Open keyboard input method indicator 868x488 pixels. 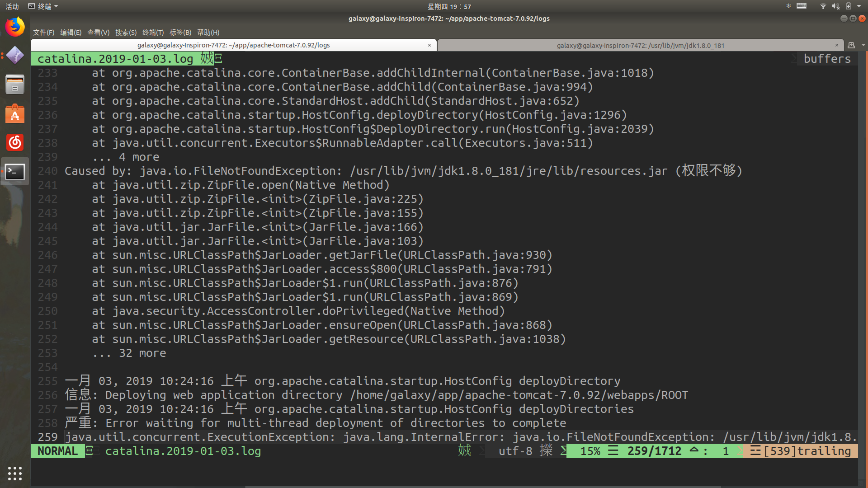pyautogui.click(x=802, y=6)
